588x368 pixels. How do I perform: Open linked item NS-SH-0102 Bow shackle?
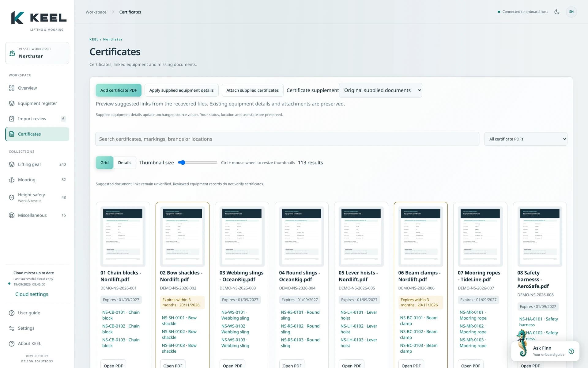[179, 334]
